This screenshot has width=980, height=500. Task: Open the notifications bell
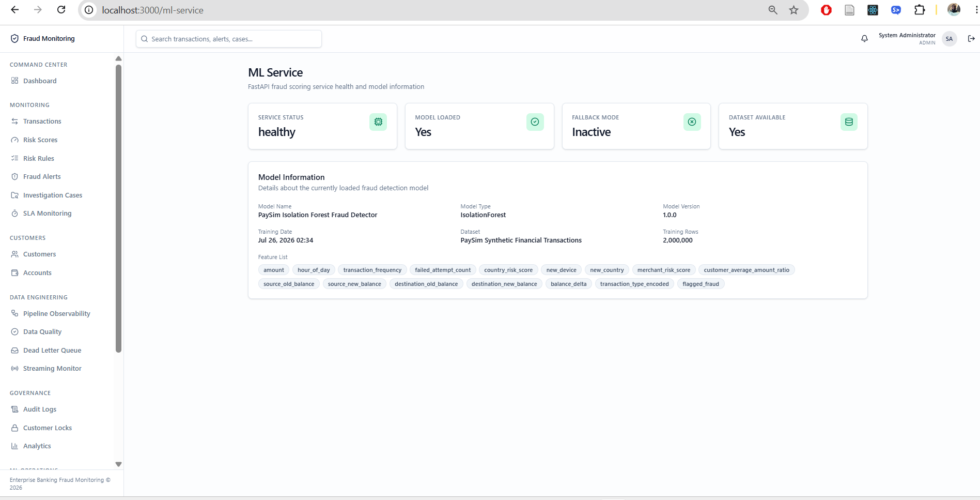point(864,39)
